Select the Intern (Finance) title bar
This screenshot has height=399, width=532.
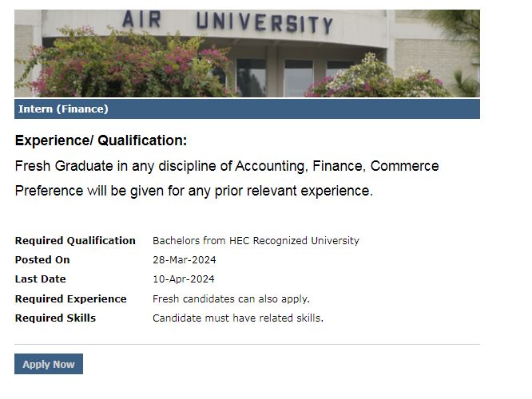(x=247, y=109)
